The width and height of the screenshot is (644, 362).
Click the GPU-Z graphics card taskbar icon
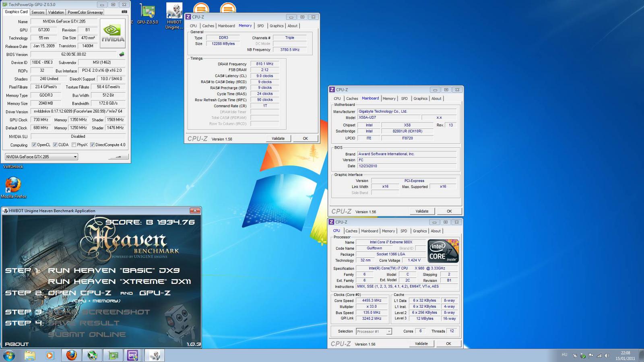113,355
